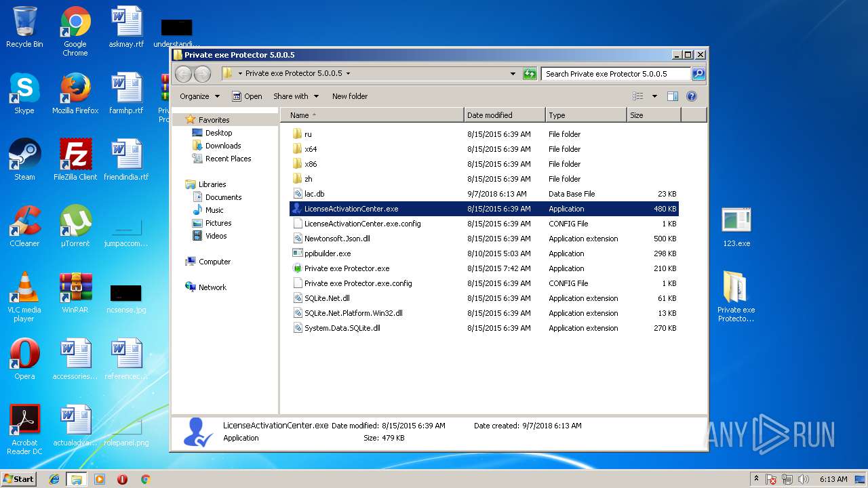Select Newtonsoft.Json.dll file
The height and width of the screenshot is (488, 868).
point(484,239)
